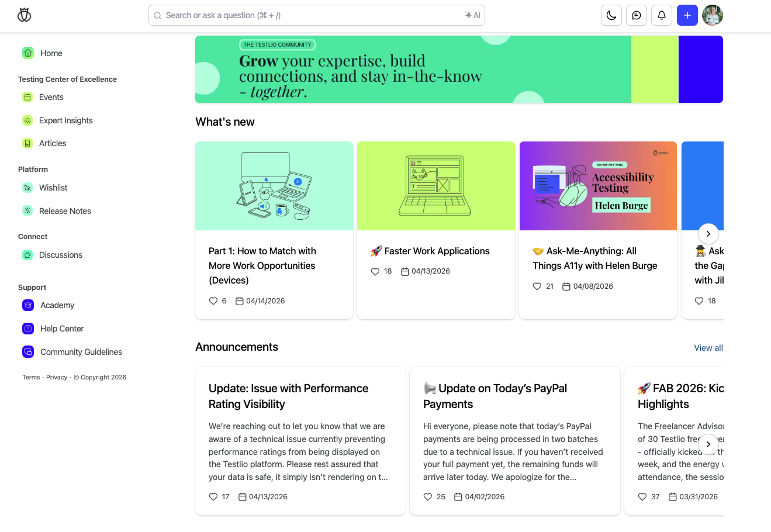Click the Privacy footer link
Screen dimensions: 771x532
57,377
